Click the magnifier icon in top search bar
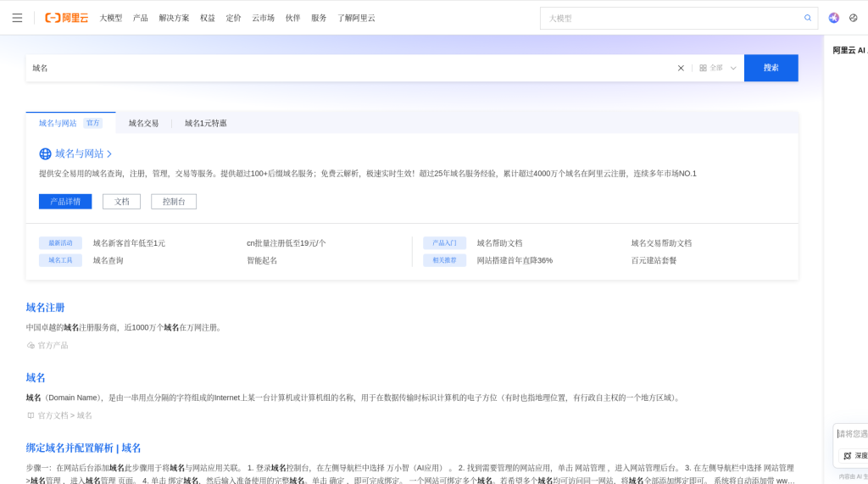Viewport: 868px width, 484px height. (x=807, y=18)
